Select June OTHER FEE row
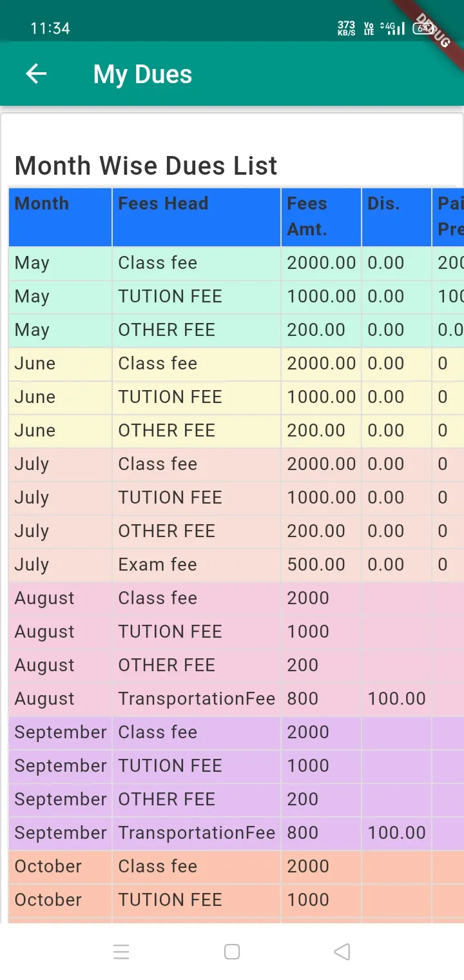 [x=236, y=431]
